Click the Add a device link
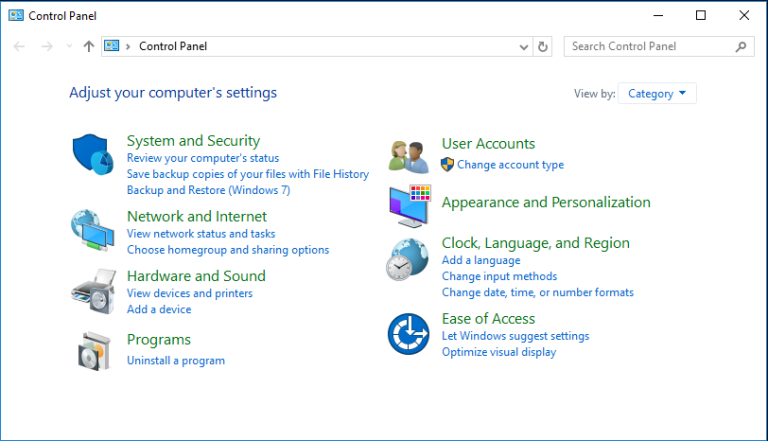 click(x=159, y=309)
